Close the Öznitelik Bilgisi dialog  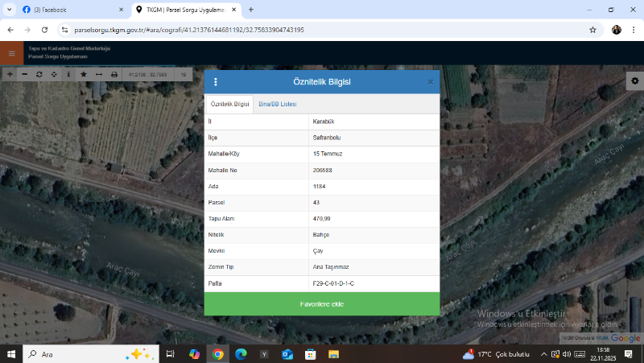[x=430, y=82]
